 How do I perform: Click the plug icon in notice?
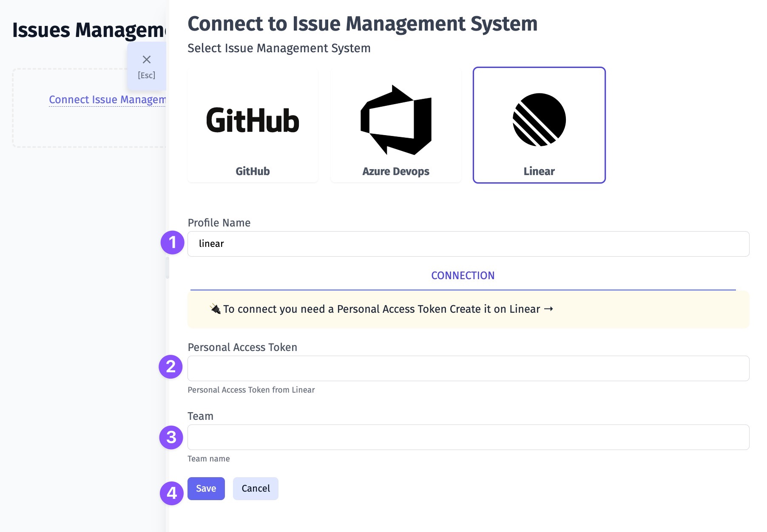pos(215,309)
